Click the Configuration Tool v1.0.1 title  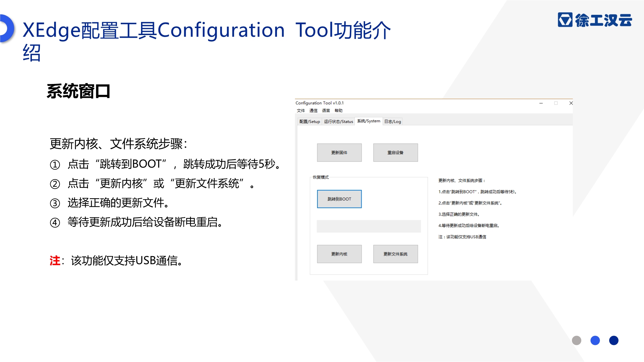point(319,103)
